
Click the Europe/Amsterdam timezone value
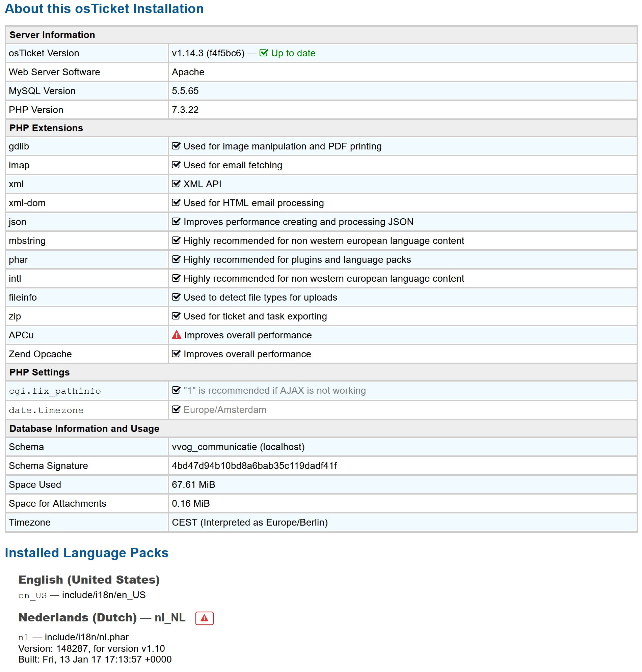224,410
